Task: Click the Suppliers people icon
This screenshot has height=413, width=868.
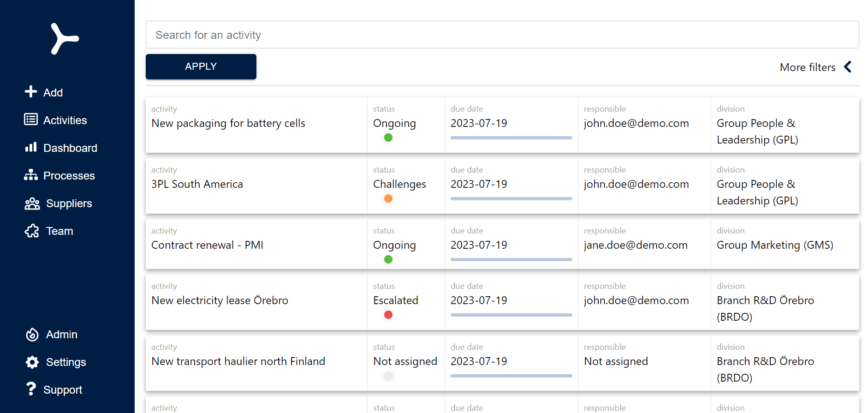Action: tap(32, 204)
